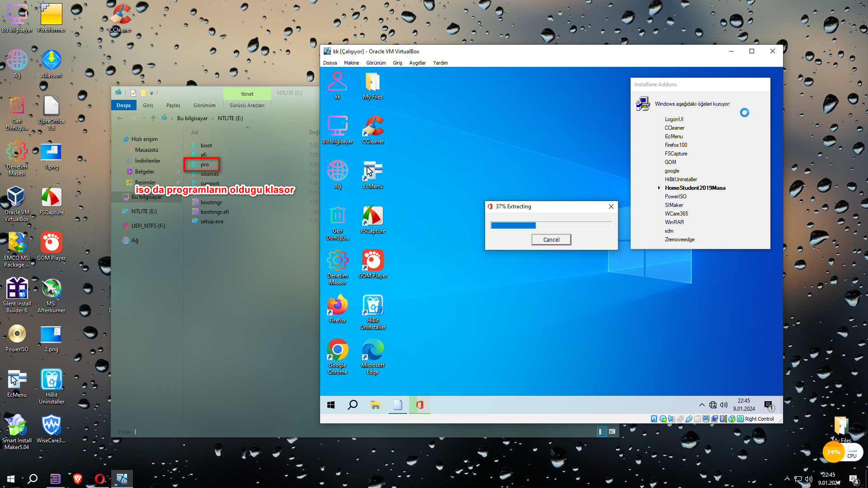The width and height of the screenshot is (868, 488).
Task: Open the quick access toolbar customize dropdown
Action: pos(152,94)
